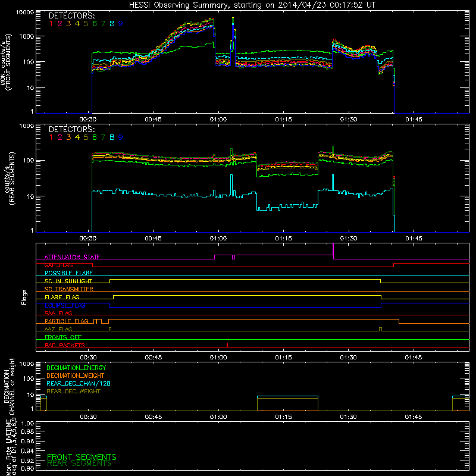Click detector 4 legend number in front segments plot
The image size is (476, 476).
pos(77,24)
